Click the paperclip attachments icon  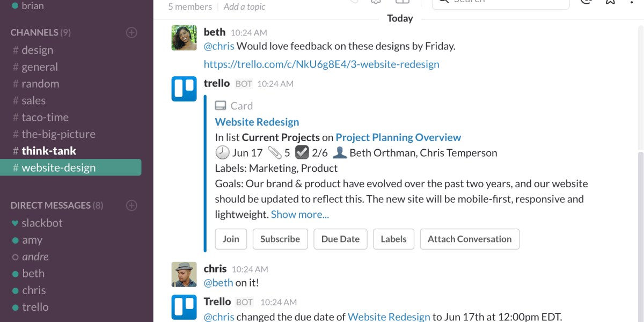(x=275, y=153)
